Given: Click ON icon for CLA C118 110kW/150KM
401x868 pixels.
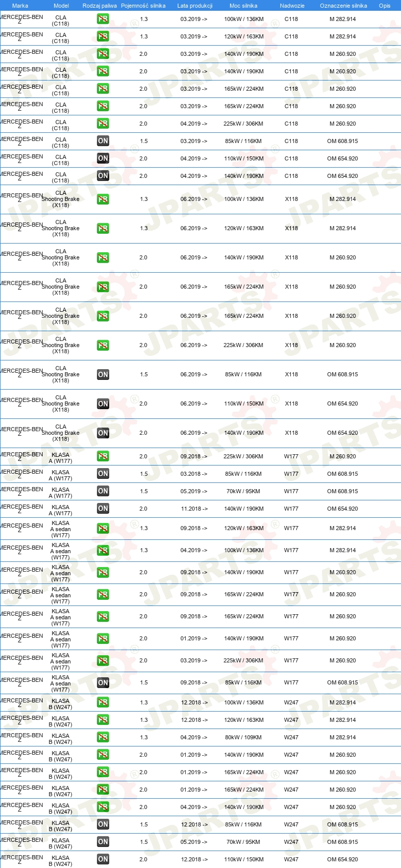Looking at the screenshot, I should tap(103, 158).
